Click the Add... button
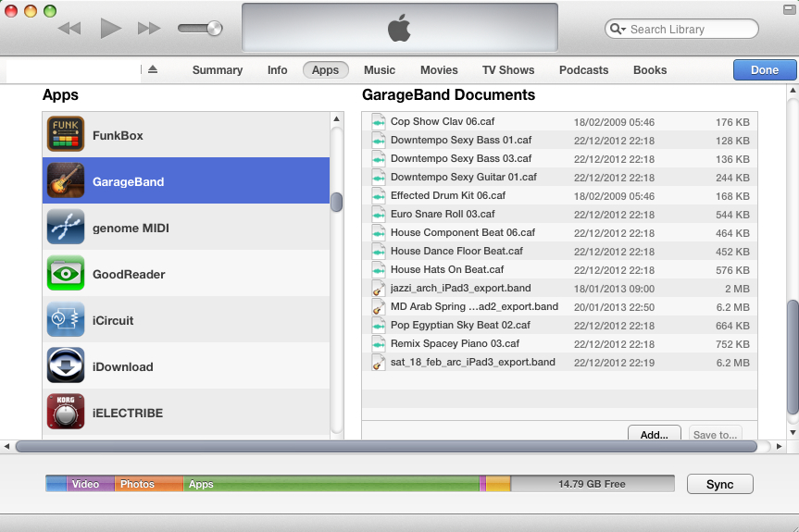799x532 pixels. [x=655, y=434]
